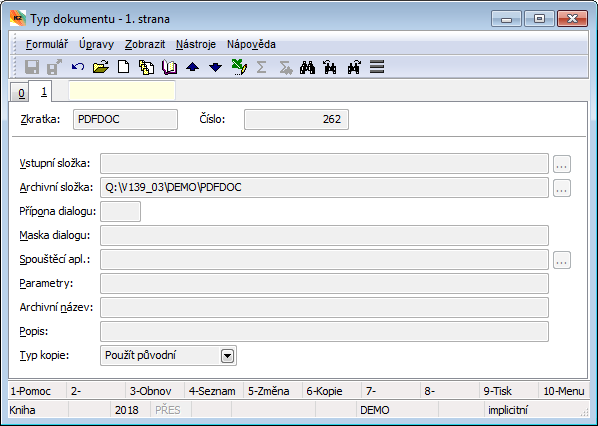Click the Sigma with stars icon

[285, 68]
